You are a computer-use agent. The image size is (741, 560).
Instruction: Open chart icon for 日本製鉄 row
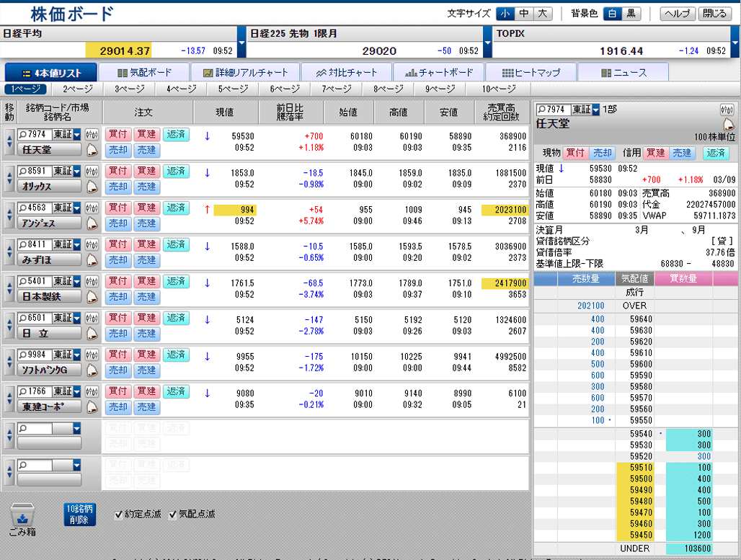pos(92,282)
